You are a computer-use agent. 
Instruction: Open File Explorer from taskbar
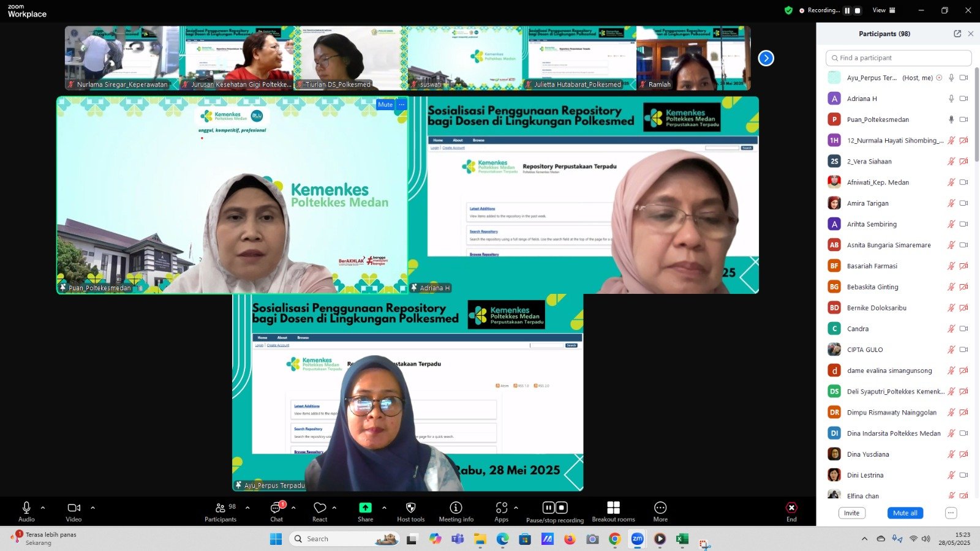point(480,539)
